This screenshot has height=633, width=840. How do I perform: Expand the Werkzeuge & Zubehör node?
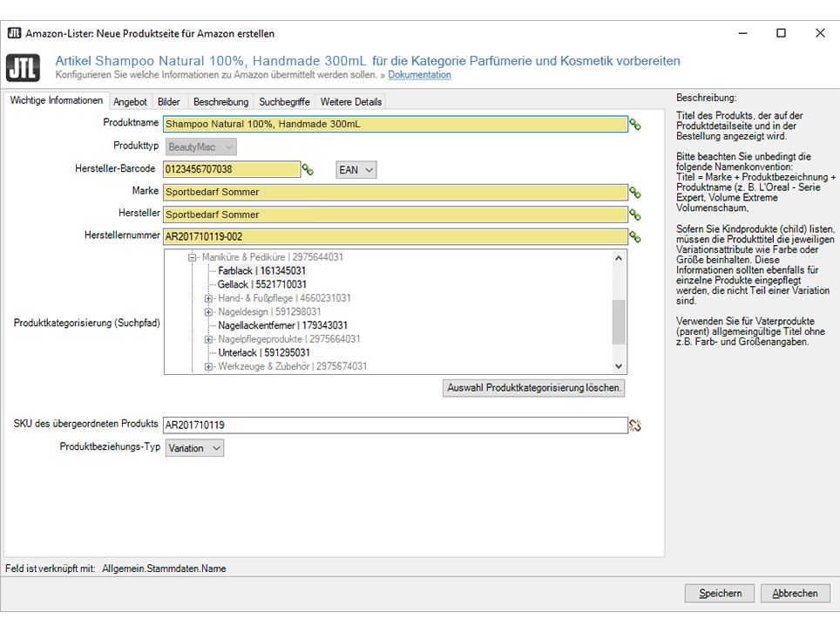tap(209, 367)
